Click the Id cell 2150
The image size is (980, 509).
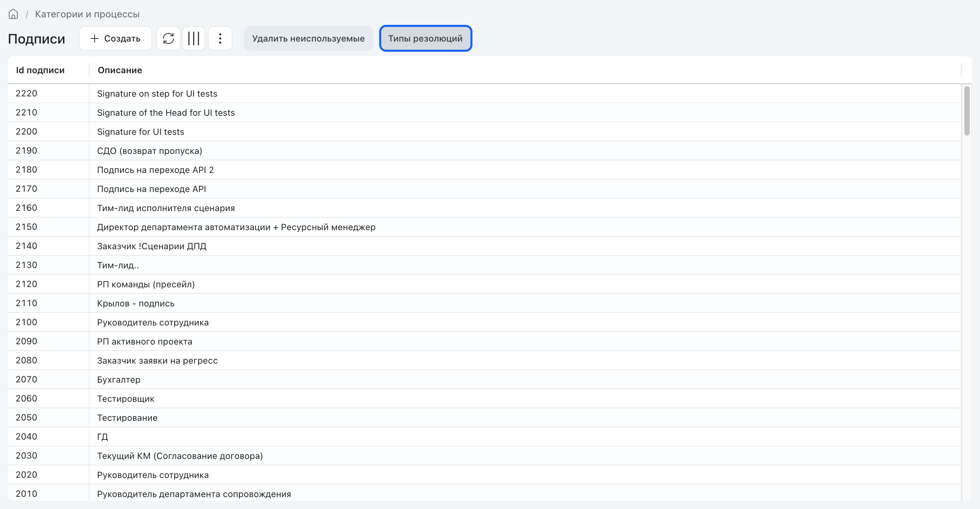48,227
